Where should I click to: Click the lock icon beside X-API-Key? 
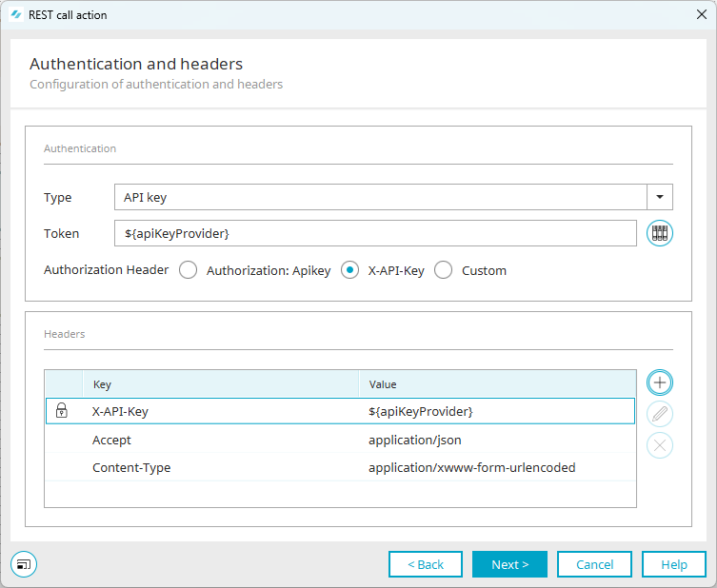point(62,411)
